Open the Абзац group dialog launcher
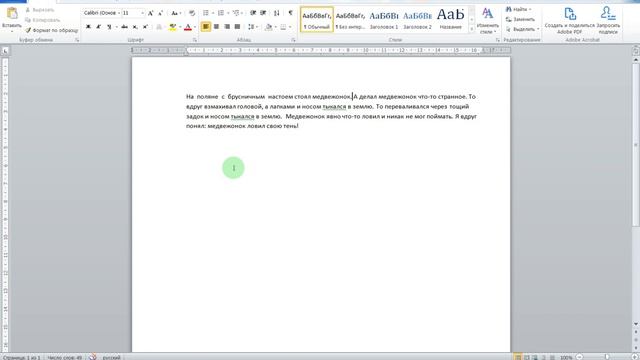 [293, 40]
